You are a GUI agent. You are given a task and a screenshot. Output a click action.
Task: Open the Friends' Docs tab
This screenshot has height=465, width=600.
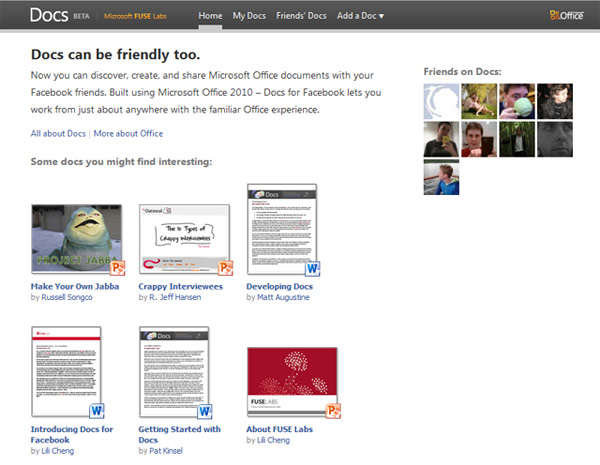(x=301, y=16)
